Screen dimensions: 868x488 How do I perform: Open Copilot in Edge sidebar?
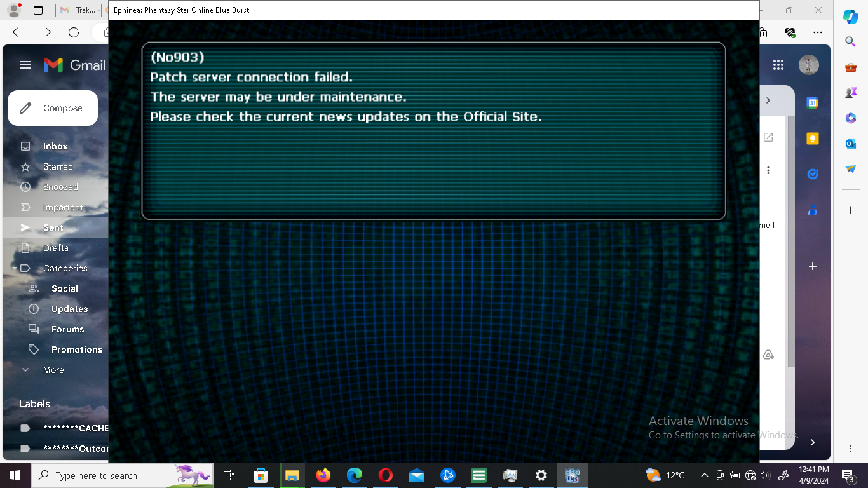click(x=851, y=16)
